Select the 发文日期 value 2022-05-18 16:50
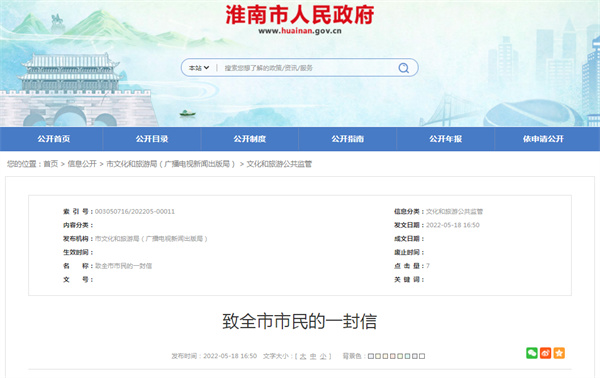 pyautogui.click(x=453, y=225)
